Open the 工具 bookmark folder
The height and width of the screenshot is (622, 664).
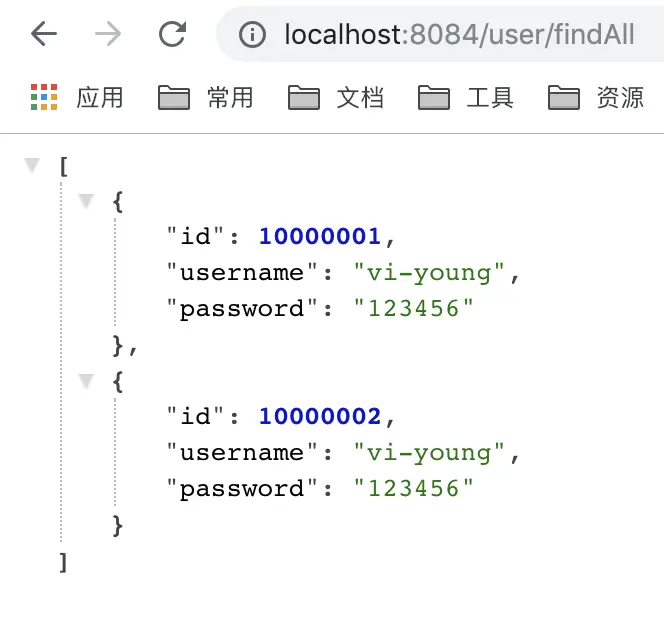(x=466, y=97)
